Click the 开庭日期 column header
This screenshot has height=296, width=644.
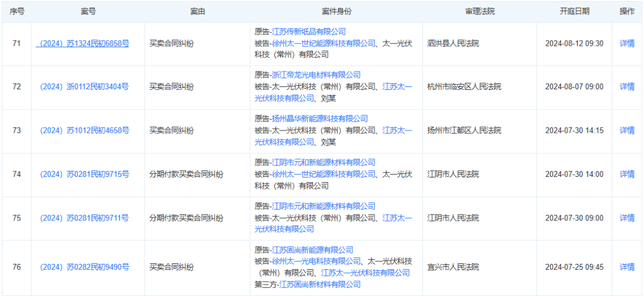574,11
